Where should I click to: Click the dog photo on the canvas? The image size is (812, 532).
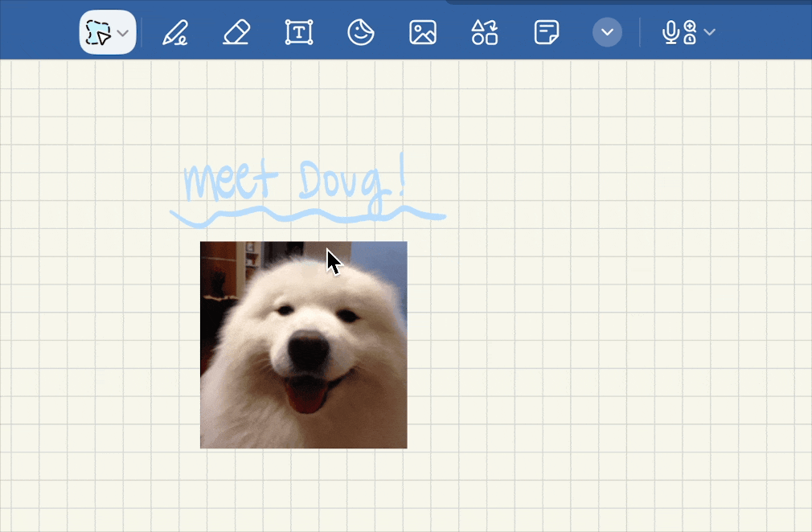click(303, 345)
